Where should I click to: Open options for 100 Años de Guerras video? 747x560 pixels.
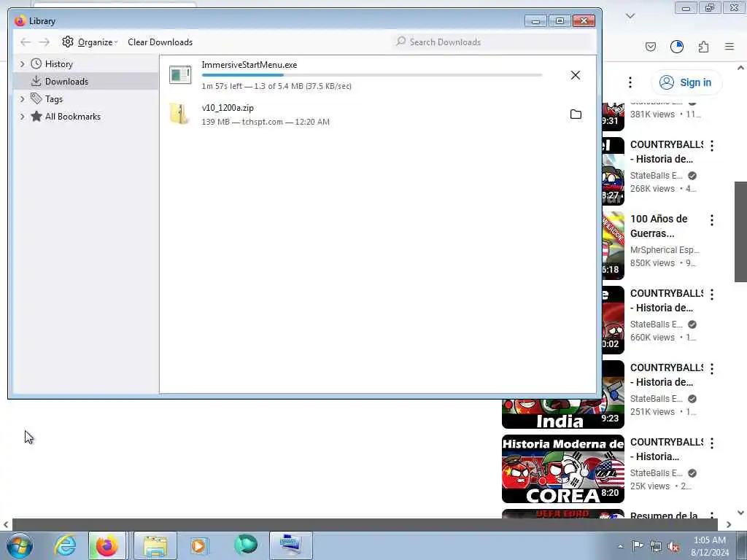712,220
